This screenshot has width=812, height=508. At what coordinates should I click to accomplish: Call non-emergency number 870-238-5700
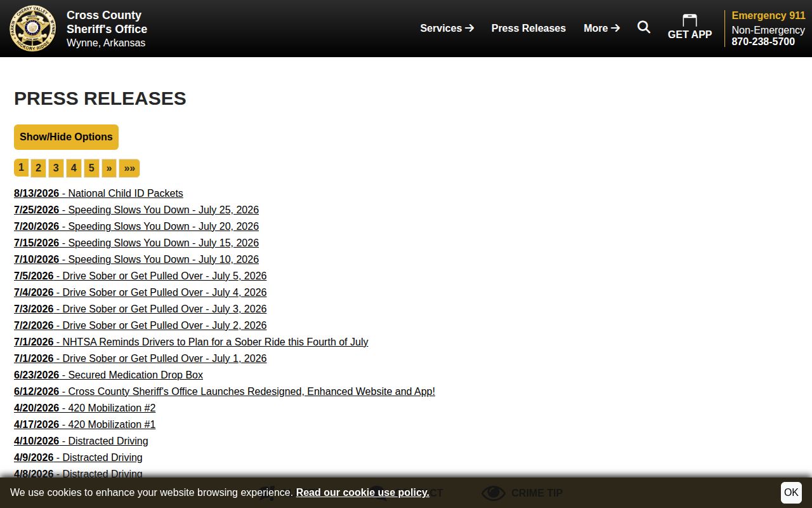763,41
